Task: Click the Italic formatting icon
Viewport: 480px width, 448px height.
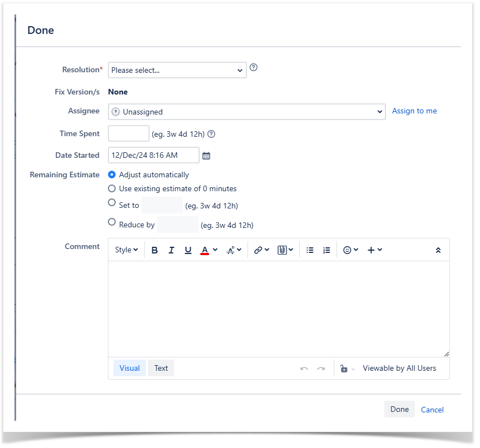Action: click(x=171, y=250)
